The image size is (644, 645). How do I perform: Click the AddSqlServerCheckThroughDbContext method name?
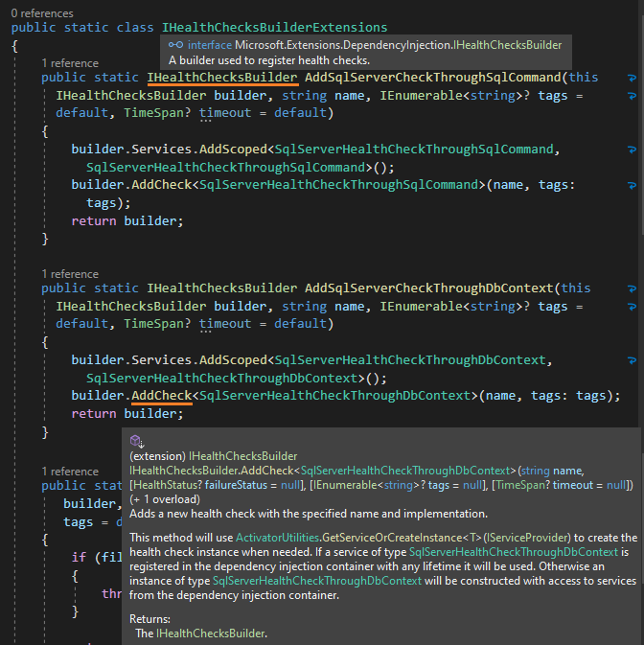429,288
